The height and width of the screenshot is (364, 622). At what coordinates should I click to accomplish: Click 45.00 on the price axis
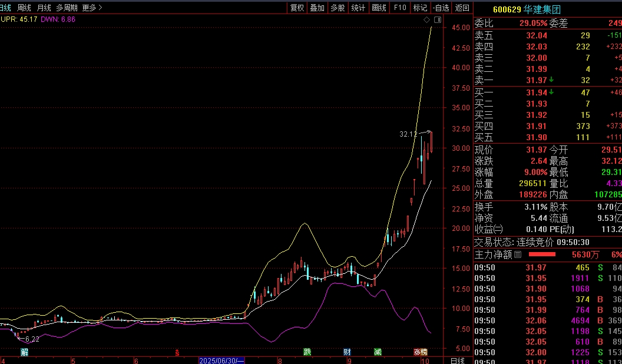(x=461, y=27)
